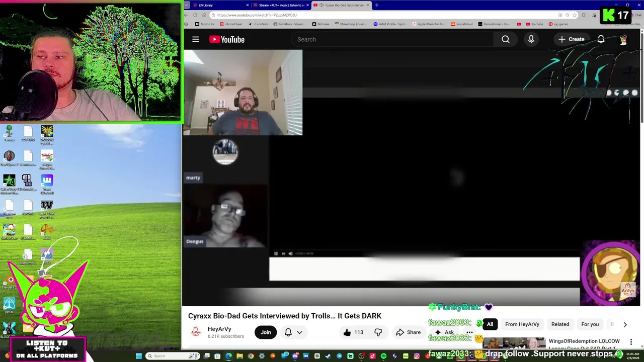
Task: Open the Bolt.new bookmark
Action: 320,24
